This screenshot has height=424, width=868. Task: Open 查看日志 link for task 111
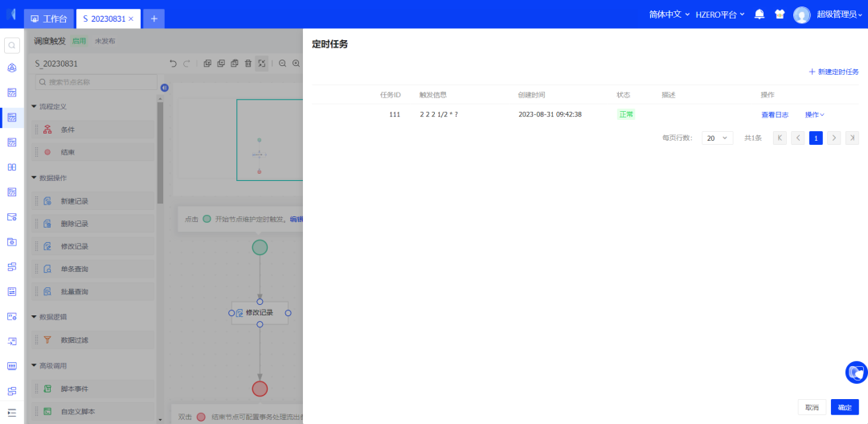tap(775, 115)
